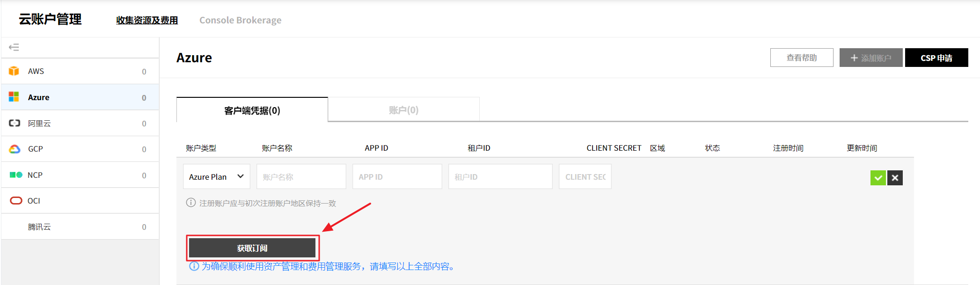Click the Azure colored squares icon
980x285 pixels.
pos(14,97)
